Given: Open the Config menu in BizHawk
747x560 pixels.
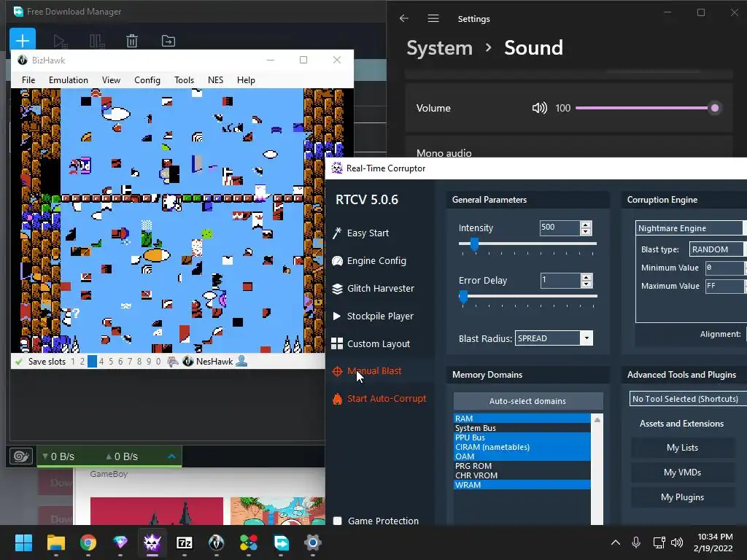Looking at the screenshot, I should tap(147, 80).
